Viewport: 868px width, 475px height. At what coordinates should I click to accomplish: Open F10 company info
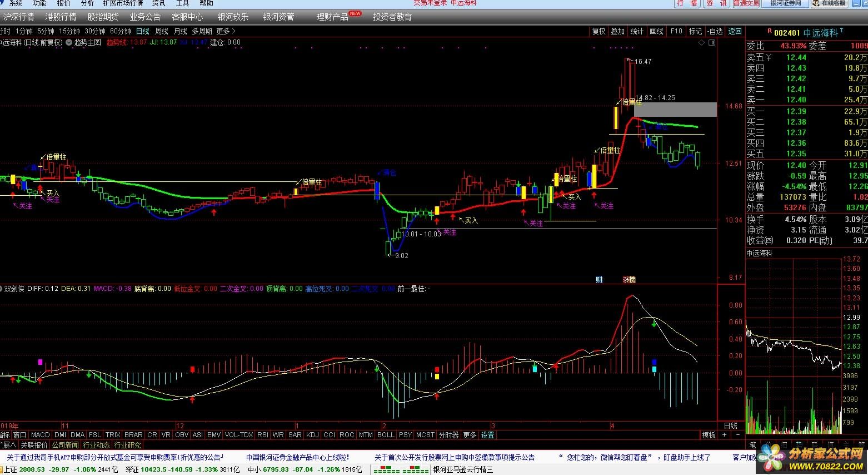point(676,31)
